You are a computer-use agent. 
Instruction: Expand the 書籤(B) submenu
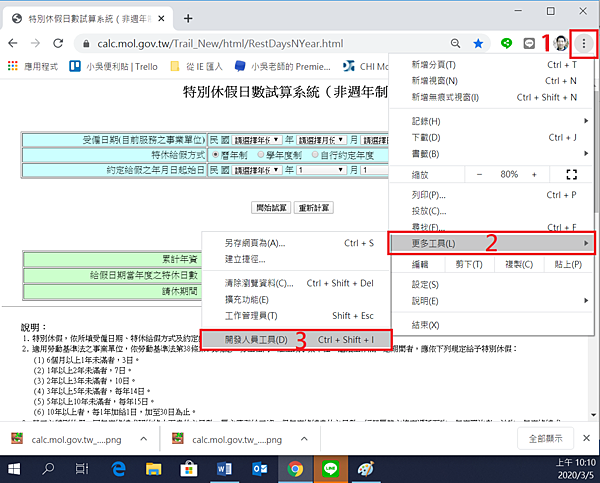(491, 154)
